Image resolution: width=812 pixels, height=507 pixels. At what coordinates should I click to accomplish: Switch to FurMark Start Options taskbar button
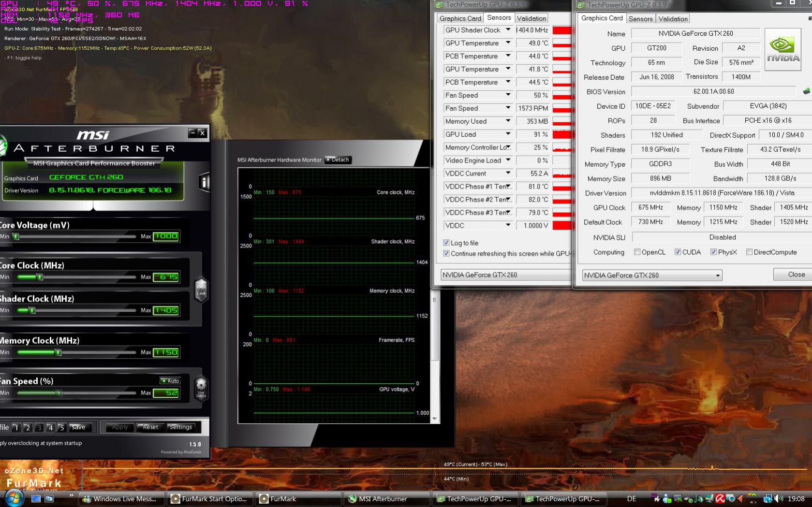coord(210,499)
